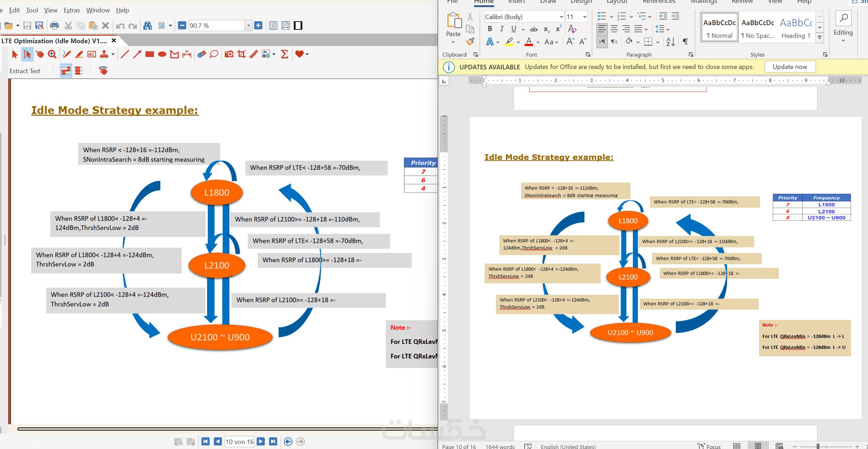The image size is (868, 449).
Task: Select the crop tool icon
Action: [x=241, y=54]
